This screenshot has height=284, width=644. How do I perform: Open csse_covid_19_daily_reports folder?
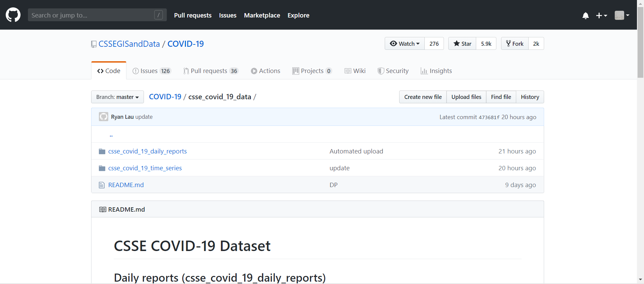[x=147, y=151]
